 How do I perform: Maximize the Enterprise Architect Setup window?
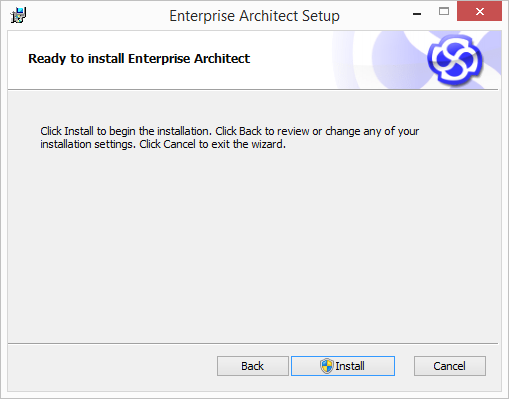click(444, 12)
